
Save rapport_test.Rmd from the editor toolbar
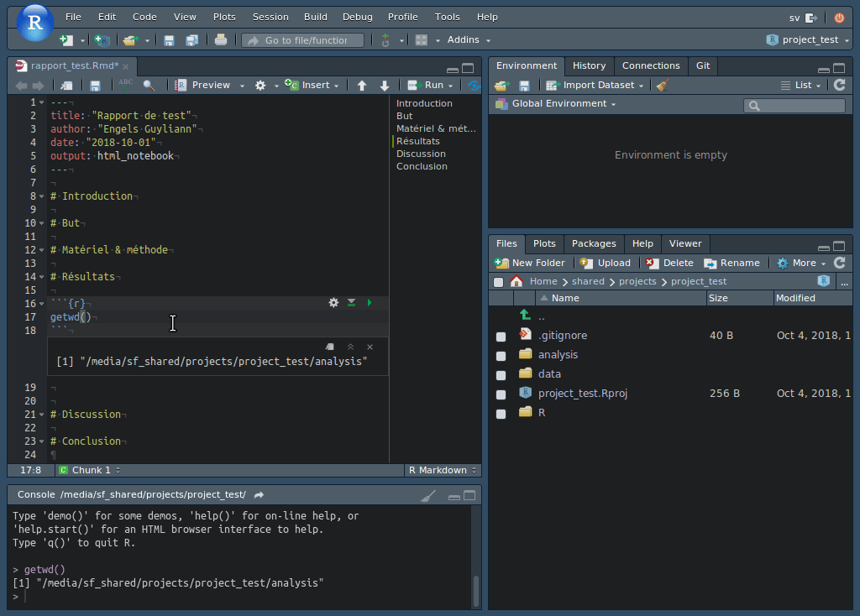(x=95, y=86)
